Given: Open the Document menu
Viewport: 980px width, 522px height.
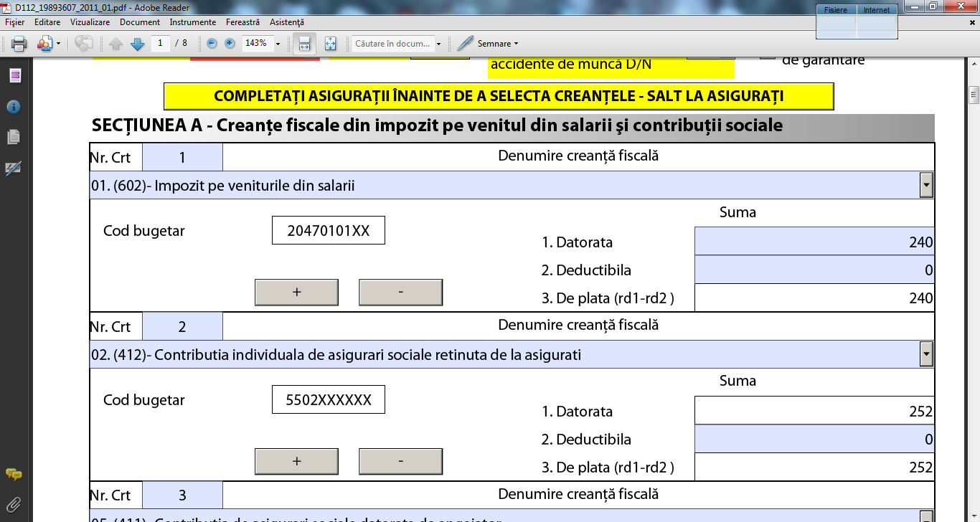Looking at the screenshot, I should pyautogui.click(x=140, y=22).
